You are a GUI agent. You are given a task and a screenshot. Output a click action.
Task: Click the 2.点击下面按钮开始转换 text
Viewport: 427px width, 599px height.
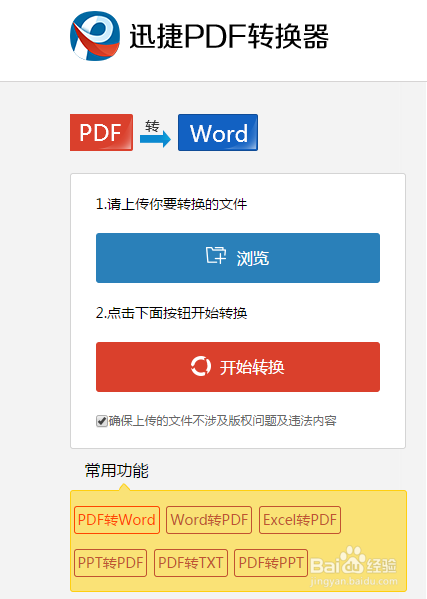171,313
